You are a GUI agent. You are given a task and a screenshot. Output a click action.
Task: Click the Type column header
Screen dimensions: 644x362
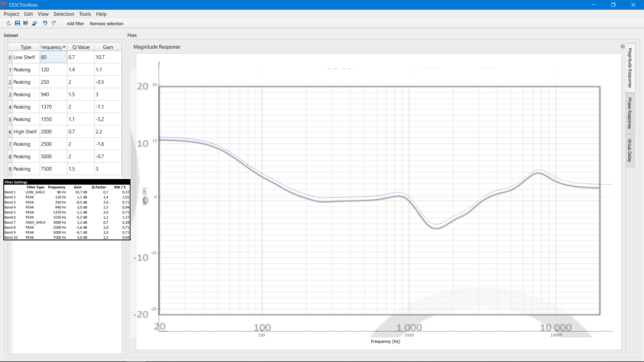click(26, 47)
